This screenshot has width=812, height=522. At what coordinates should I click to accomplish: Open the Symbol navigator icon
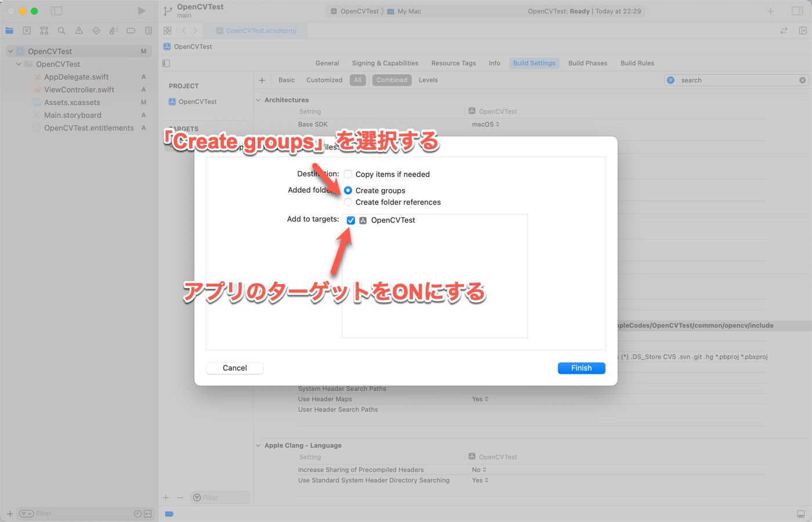(44, 31)
